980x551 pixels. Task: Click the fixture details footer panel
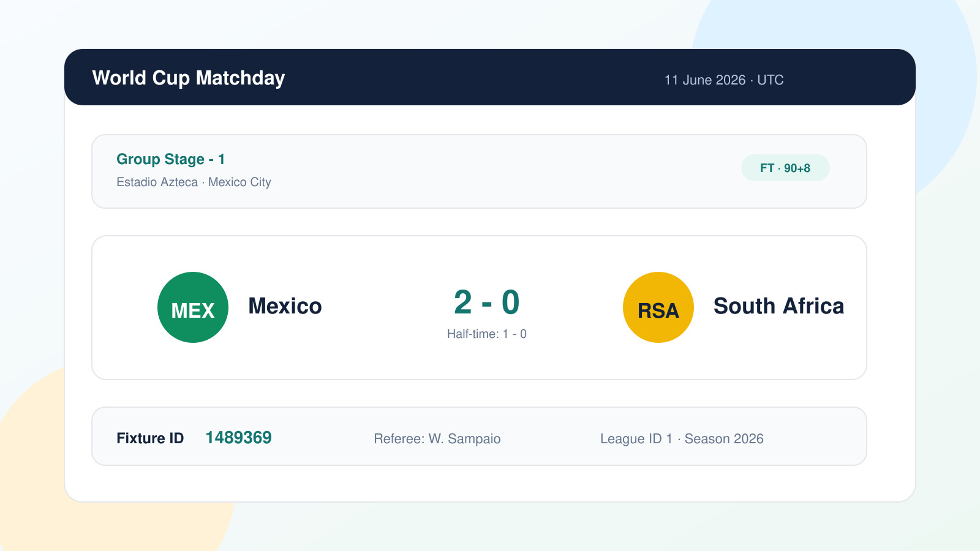click(x=479, y=436)
